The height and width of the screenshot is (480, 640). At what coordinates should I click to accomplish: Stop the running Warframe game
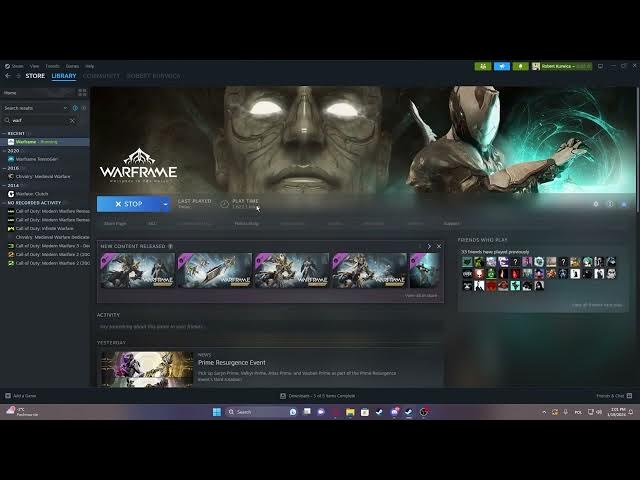click(x=129, y=204)
